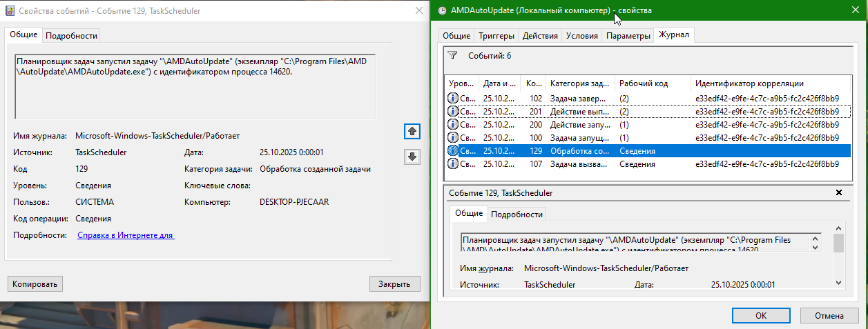
Task: Switch to the Действия tab
Action: [x=539, y=35]
